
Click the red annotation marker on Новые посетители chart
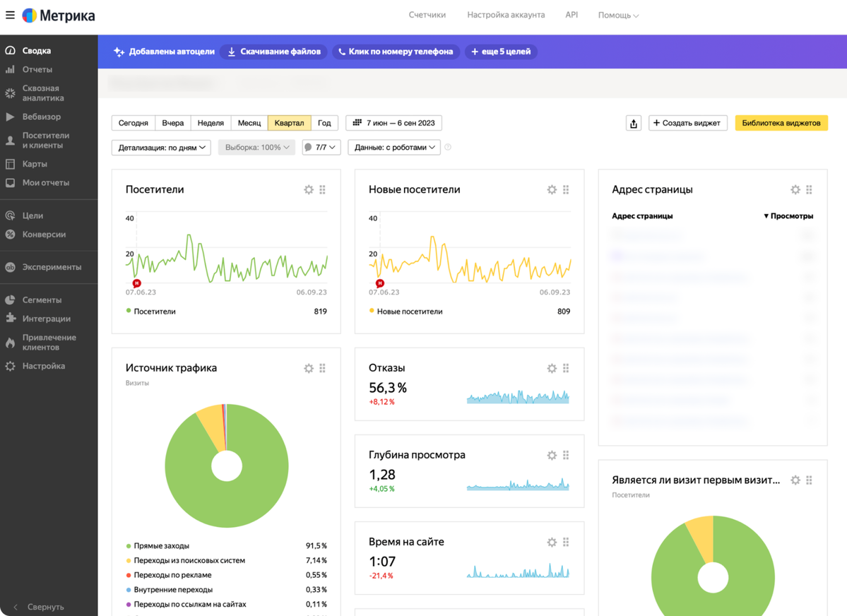point(380,283)
